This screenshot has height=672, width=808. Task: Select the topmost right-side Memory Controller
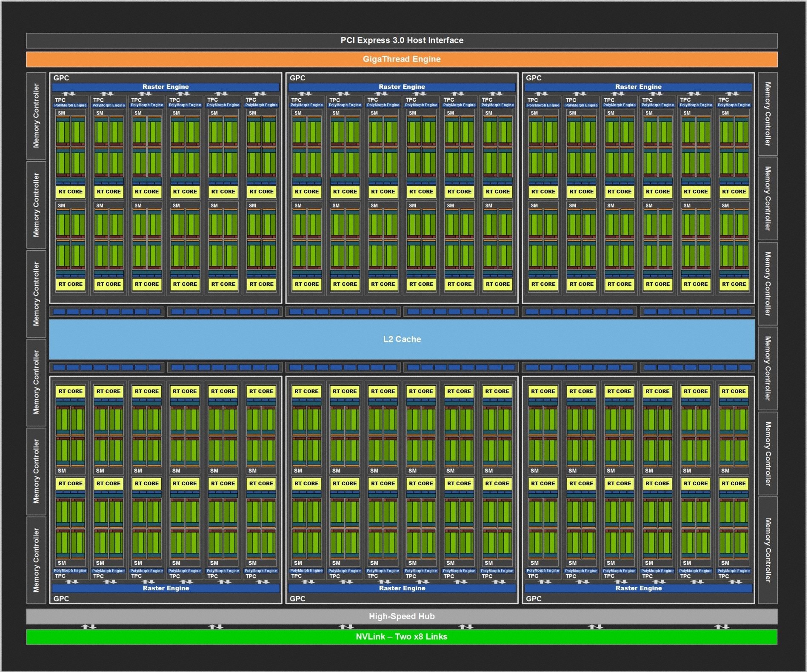(x=768, y=114)
